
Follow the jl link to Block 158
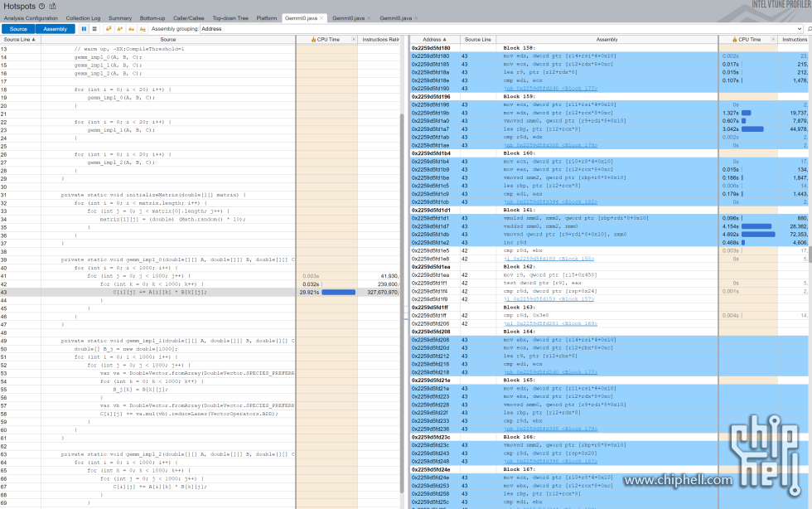tap(549, 259)
